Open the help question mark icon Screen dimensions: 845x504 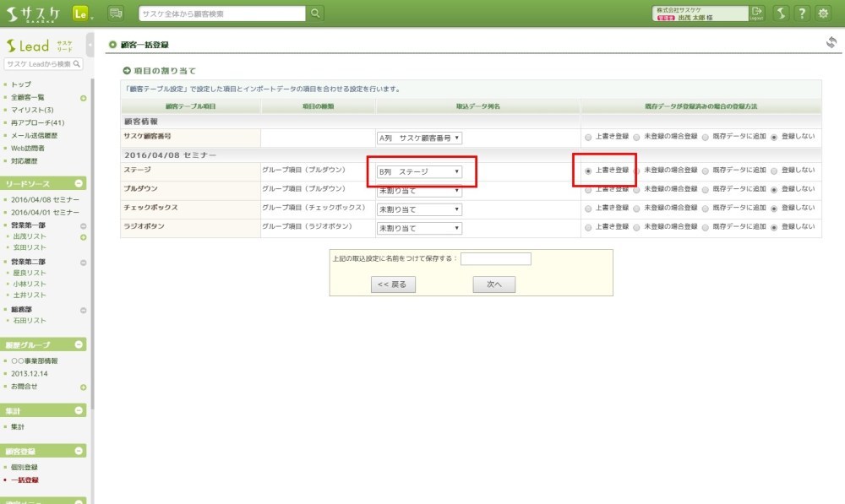pos(801,13)
